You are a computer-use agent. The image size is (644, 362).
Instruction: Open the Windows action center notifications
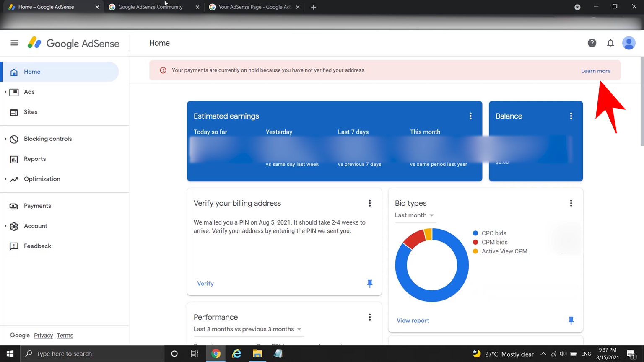(x=631, y=354)
